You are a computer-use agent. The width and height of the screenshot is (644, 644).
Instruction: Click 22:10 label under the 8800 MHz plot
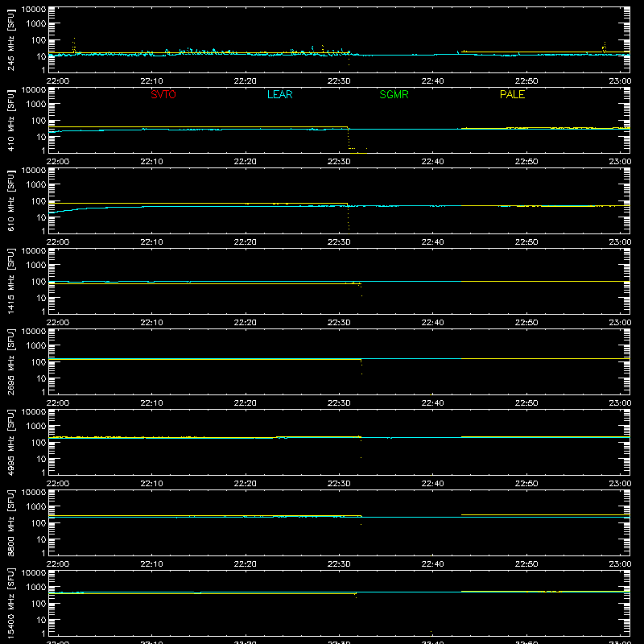point(151,564)
